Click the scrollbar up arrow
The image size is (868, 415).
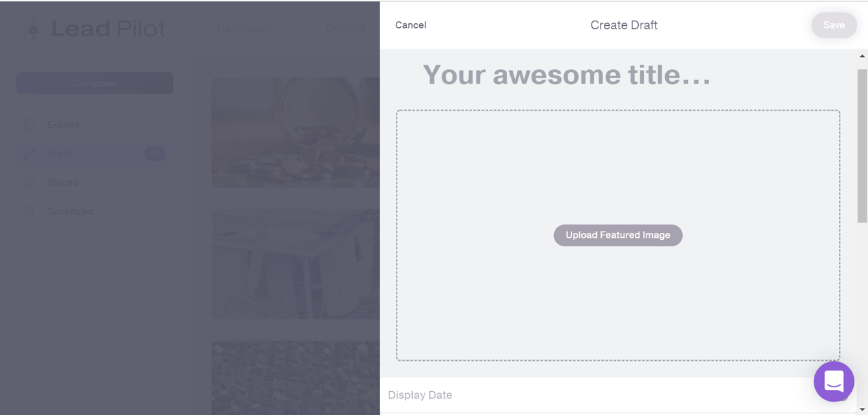(862, 56)
